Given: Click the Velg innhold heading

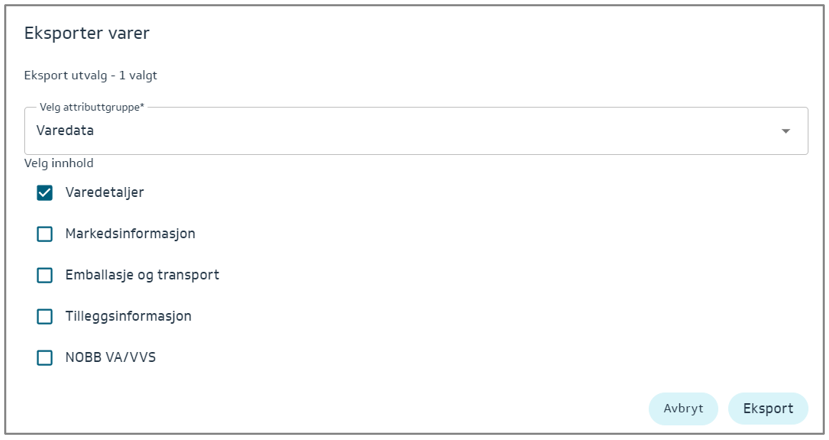Looking at the screenshot, I should [x=59, y=163].
